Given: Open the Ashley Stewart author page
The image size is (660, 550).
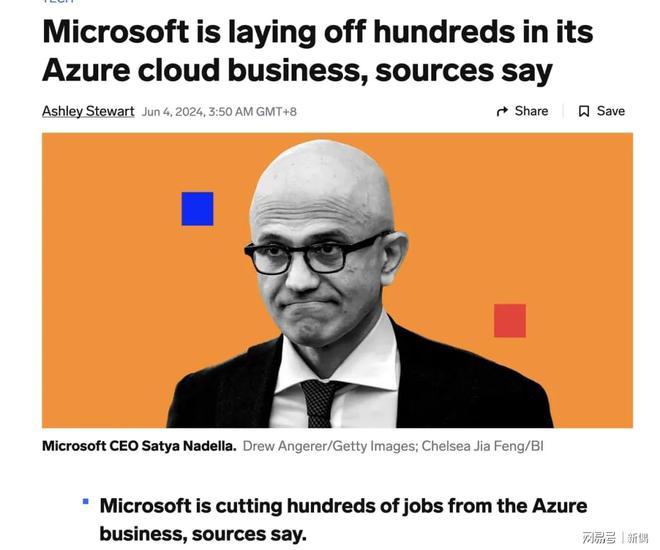Looking at the screenshot, I should (88, 111).
